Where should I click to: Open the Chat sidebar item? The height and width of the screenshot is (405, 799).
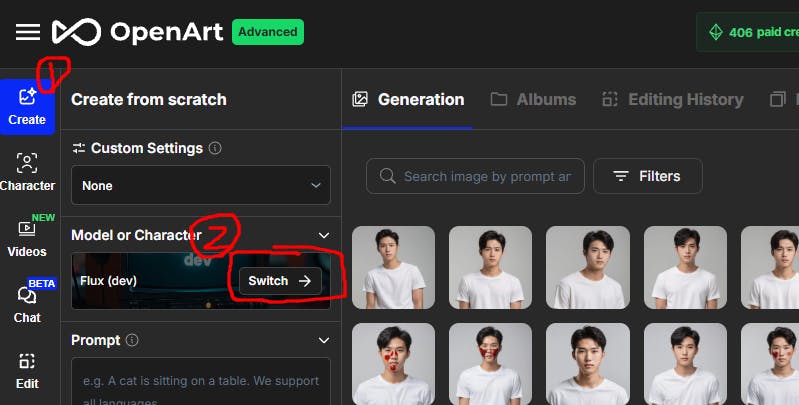[x=27, y=304]
